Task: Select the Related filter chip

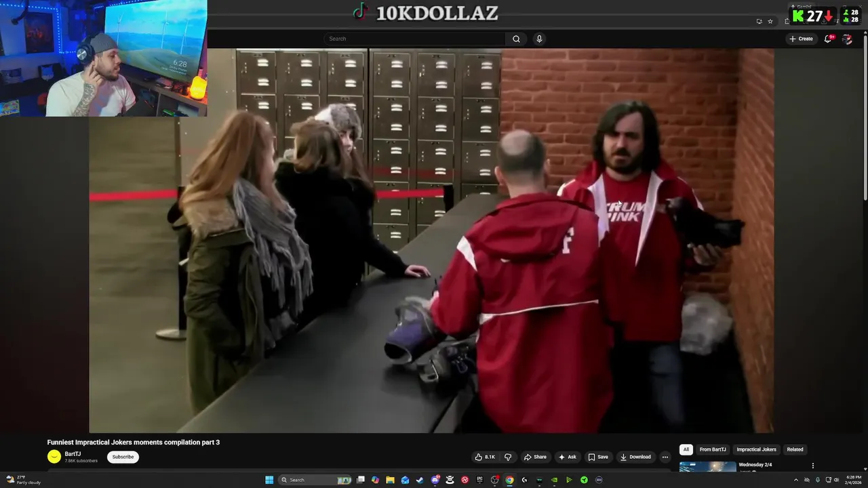Action: 795,449
